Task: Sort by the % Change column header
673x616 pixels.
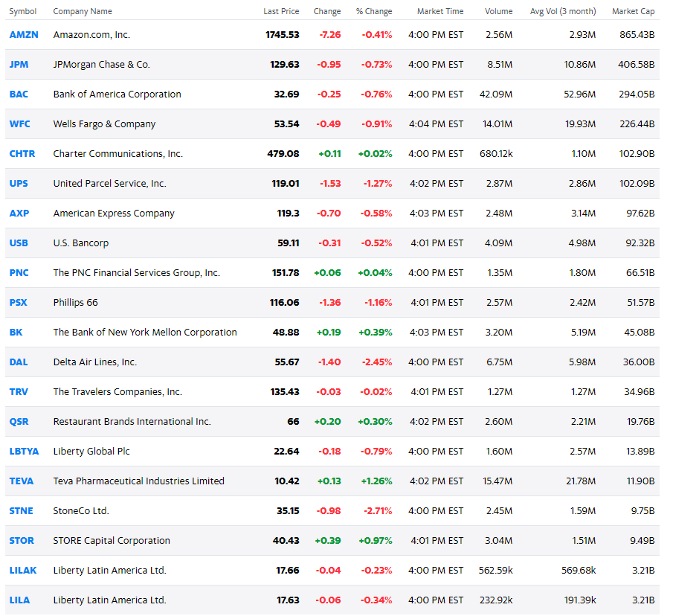Action: [x=374, y=12]
